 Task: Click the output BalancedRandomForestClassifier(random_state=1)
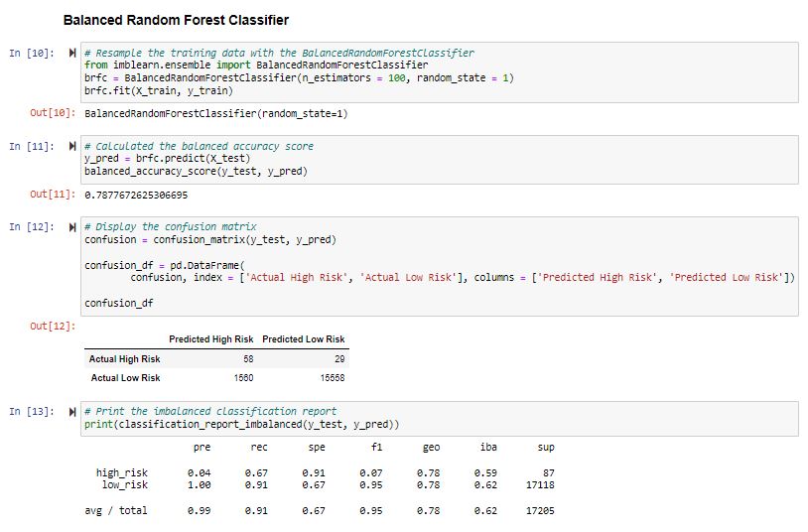click(216, 113)
